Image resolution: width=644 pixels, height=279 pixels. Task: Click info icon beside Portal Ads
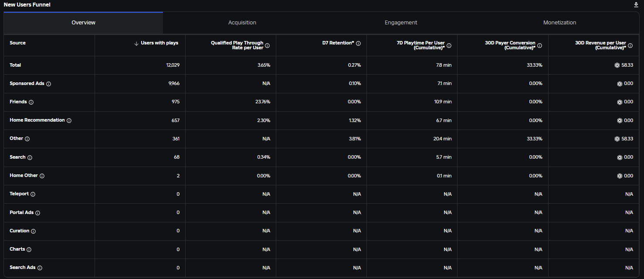click(37, 213)
